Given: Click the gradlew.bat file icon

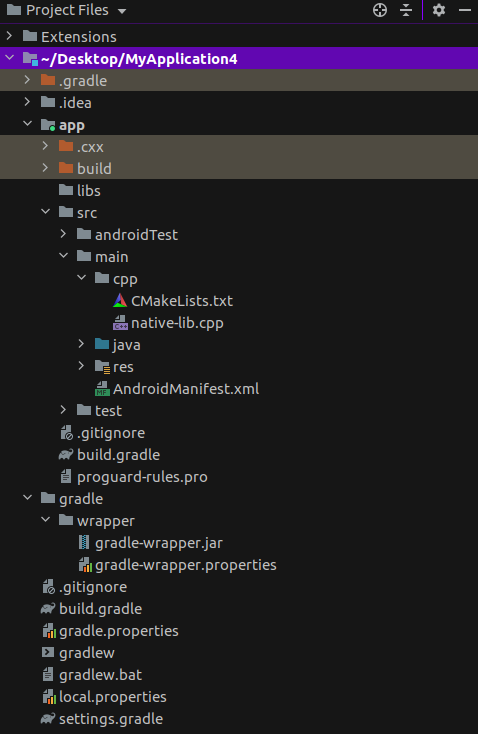Looking at the screenshot, I should (x=48, y=675).
